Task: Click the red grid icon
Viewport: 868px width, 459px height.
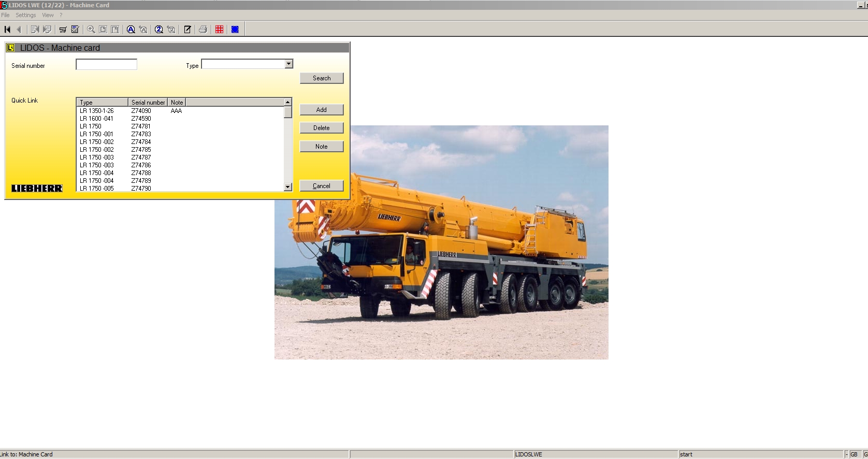Action: click(220, 30)
